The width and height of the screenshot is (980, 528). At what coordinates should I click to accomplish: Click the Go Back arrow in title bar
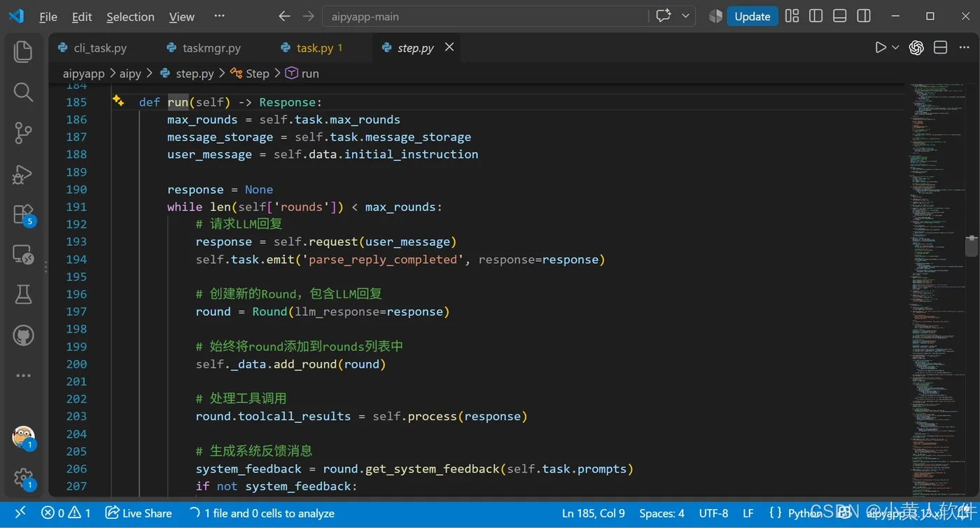(284, 16)
